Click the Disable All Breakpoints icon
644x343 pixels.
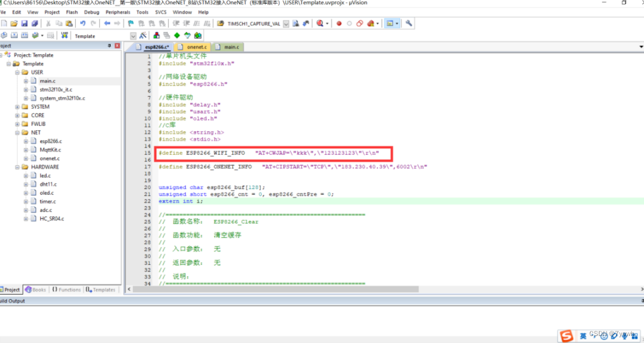(360, 24)
